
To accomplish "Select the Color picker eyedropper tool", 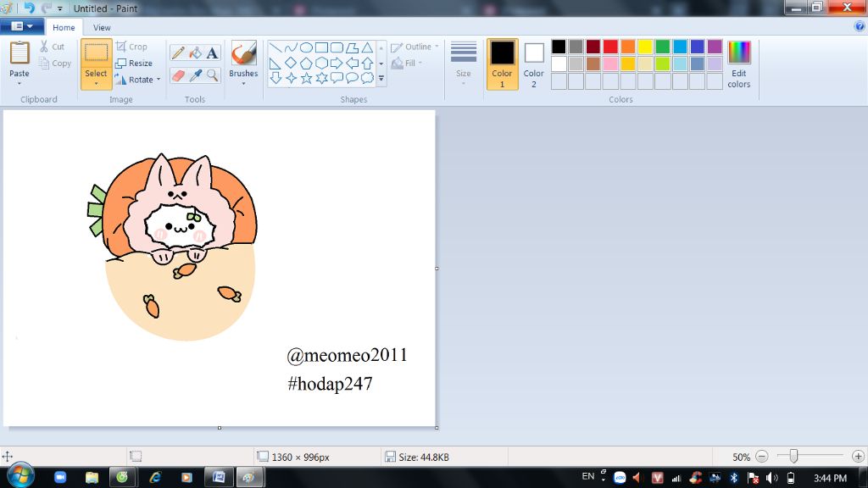I will coord(195,75).
